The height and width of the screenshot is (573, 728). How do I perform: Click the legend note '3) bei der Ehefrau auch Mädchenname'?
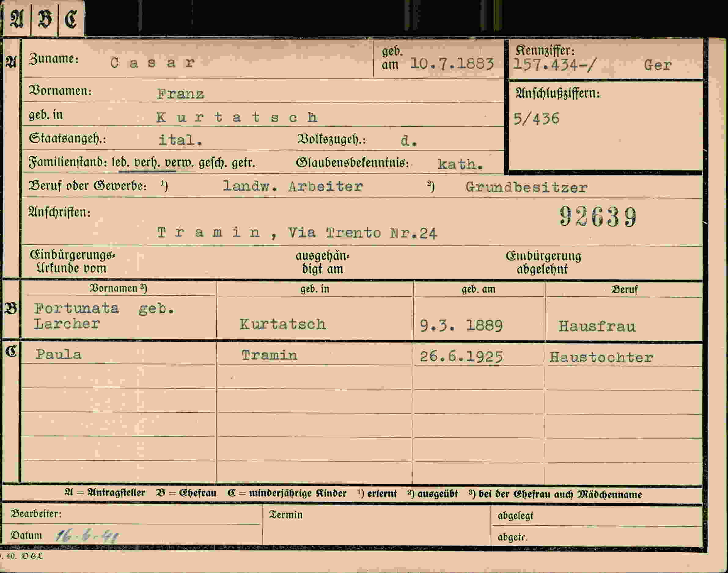click(x=555, y=494)
